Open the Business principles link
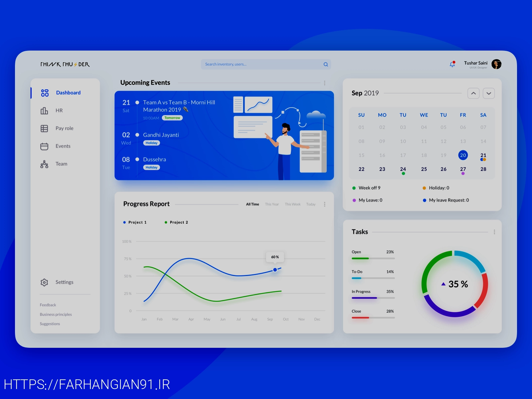This screenshot has width=532, height=399. pyautogui.click(x=56, y=314)
